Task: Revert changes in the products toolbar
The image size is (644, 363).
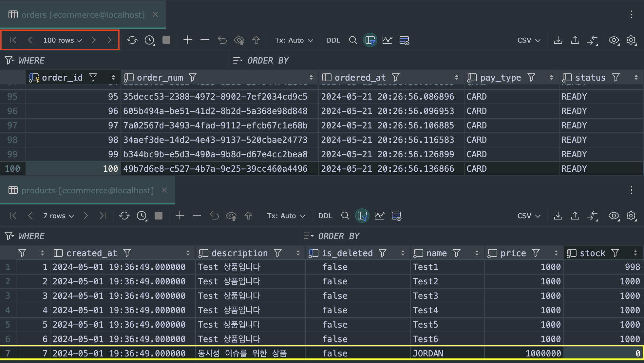Action: 214,216
